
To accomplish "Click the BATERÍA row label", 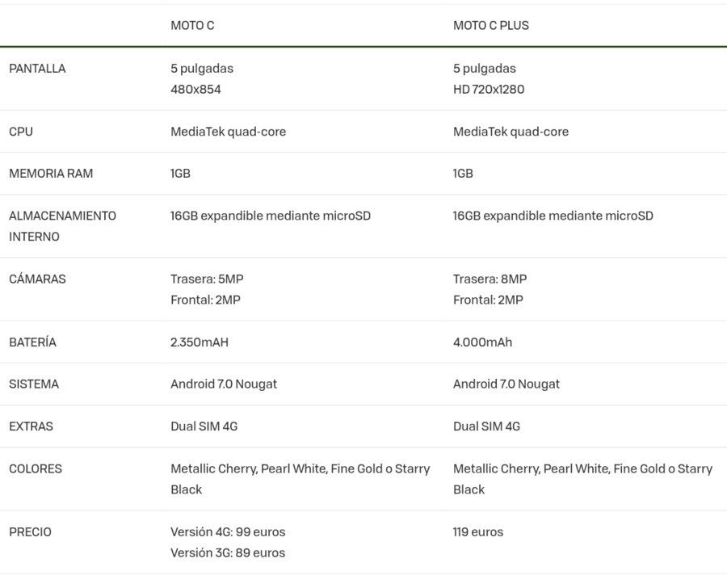I will pos(32,342).
